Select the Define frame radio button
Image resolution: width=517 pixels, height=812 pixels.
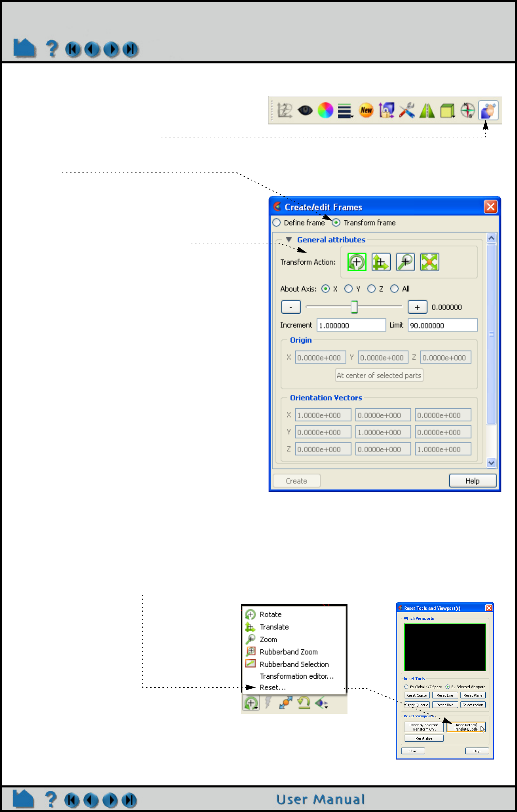coord(277,223)
